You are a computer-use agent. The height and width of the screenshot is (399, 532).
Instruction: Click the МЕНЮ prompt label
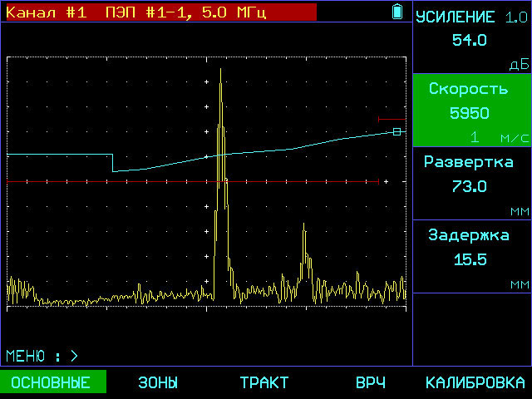point(26,356)
